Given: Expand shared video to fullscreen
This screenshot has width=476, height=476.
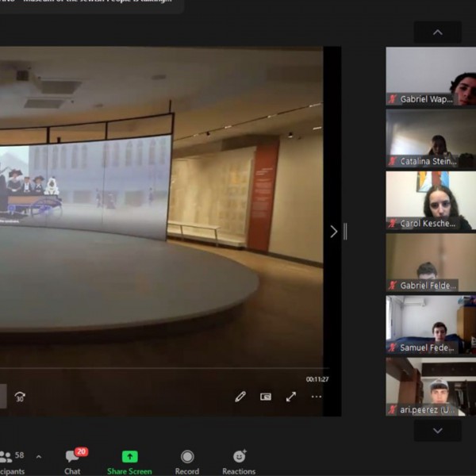Looking at the screenshot, I should (x=291, y=397).
